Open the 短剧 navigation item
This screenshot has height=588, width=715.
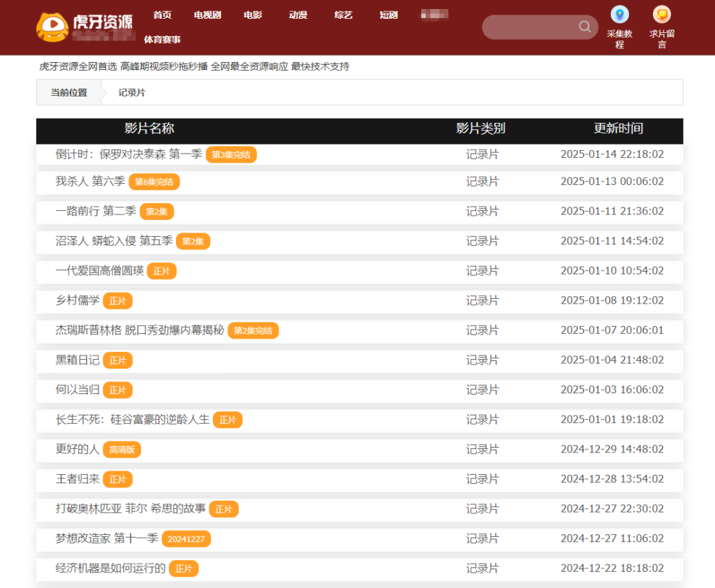coord(388,15)
